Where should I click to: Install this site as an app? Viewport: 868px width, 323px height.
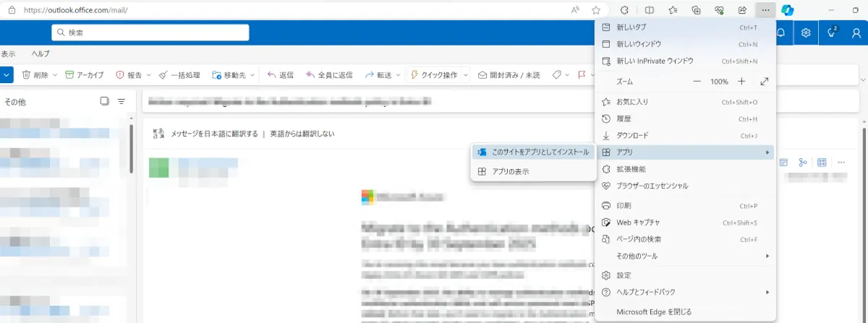(533, 152)
